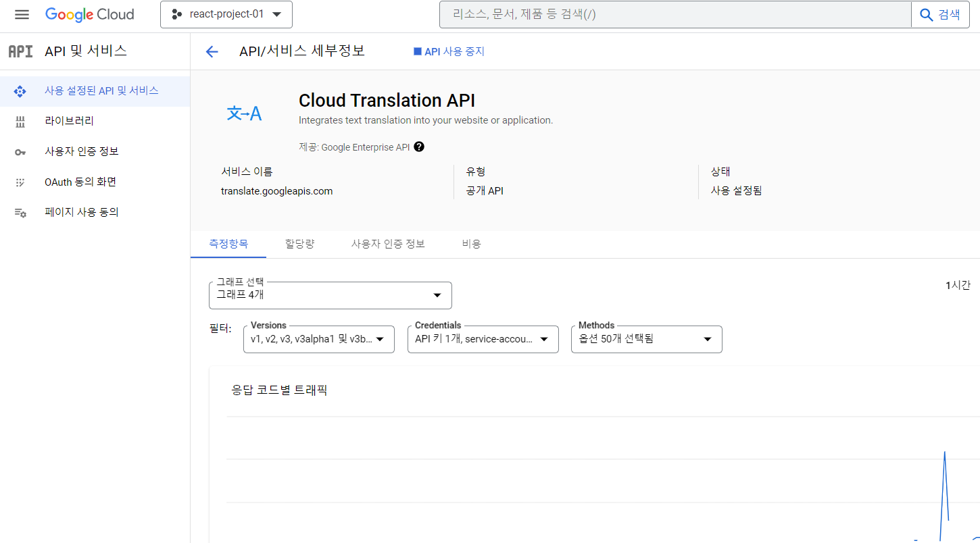Screen dimensions: 980x543
Task: Open the Credentials filter dropdown
Action: point(483,339)
